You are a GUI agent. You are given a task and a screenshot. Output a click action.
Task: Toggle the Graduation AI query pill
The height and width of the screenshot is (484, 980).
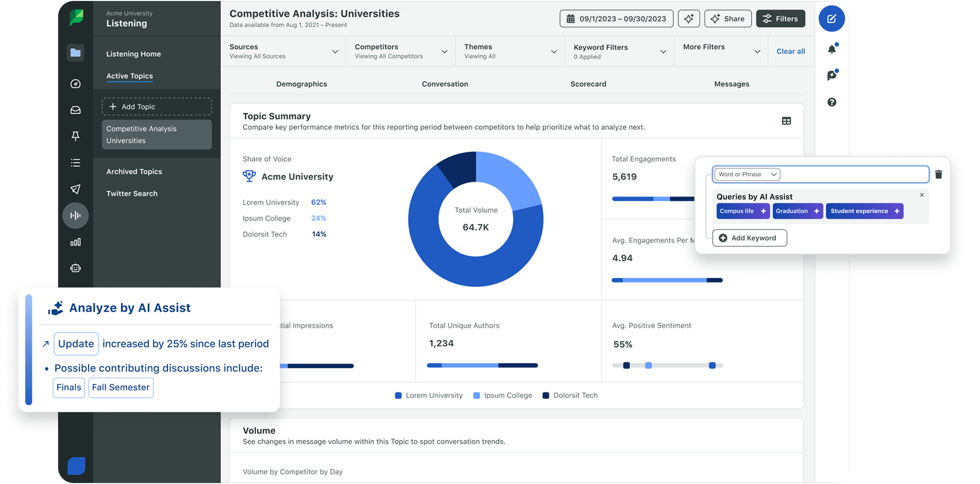[797, 211]
